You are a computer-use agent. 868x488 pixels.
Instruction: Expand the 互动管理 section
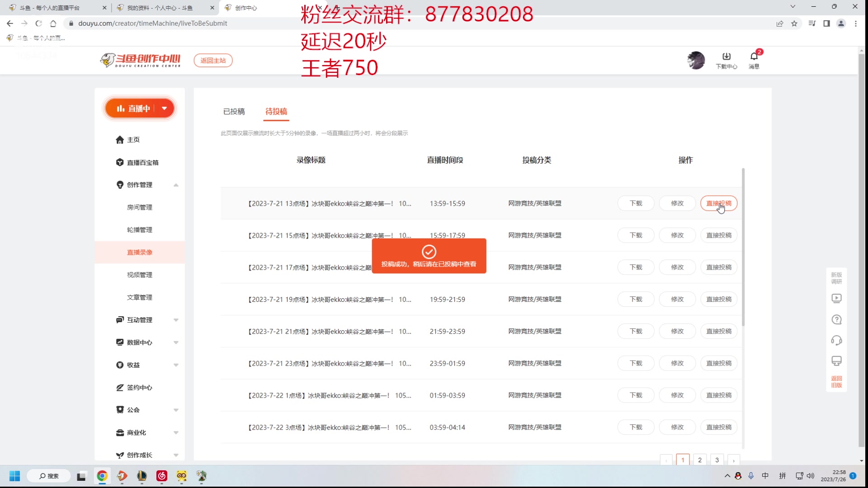coord(176,320)
